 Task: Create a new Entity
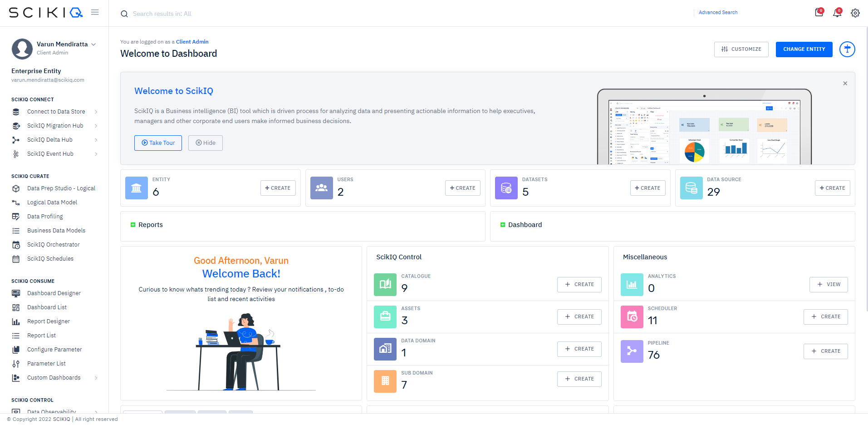pos(278,188)
